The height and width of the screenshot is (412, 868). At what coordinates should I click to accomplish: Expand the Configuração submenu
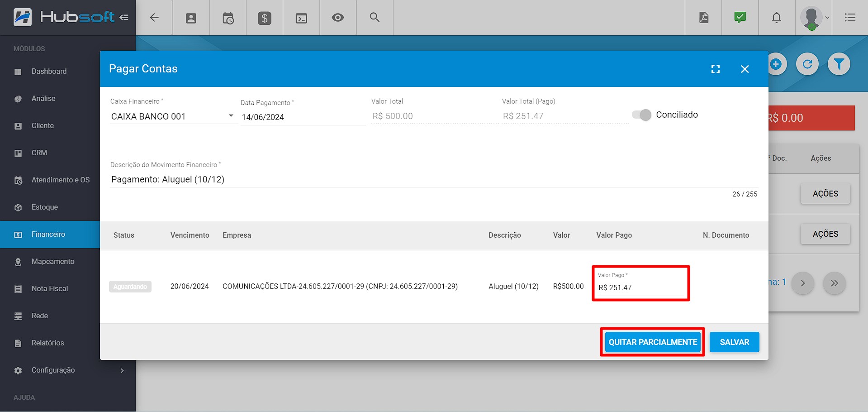point(68,370)
